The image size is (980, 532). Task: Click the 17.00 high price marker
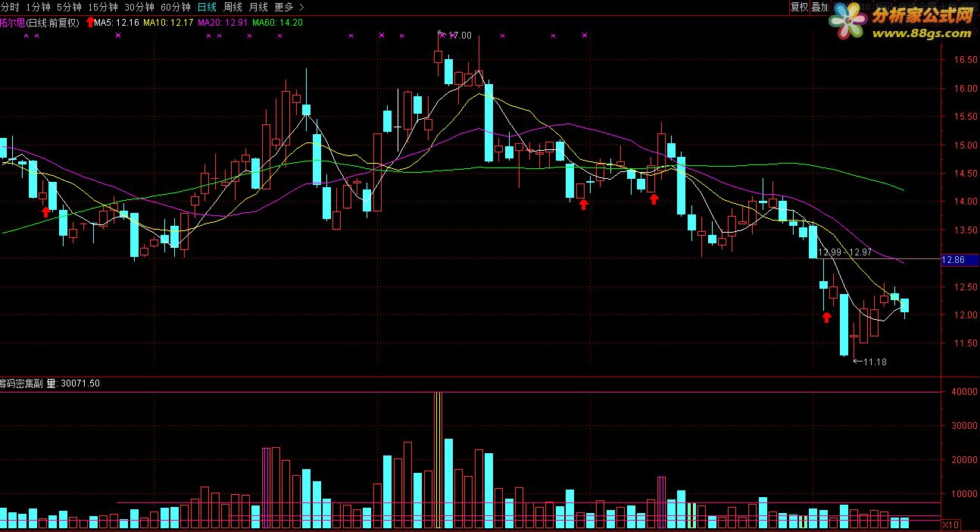460,35
